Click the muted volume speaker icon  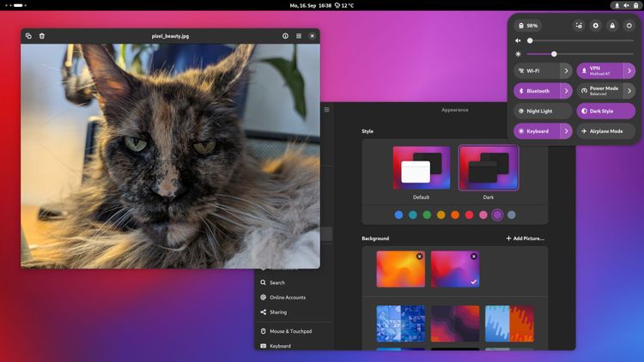coord(518,40)
